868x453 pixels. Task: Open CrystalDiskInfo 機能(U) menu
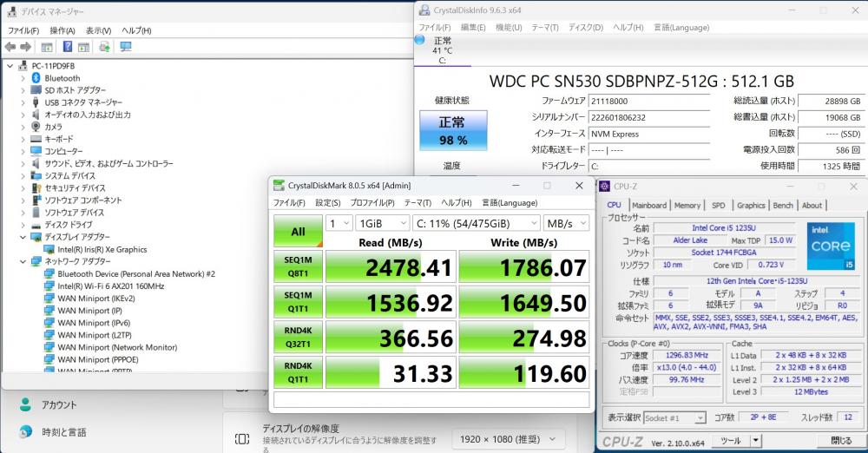point(508,27)
